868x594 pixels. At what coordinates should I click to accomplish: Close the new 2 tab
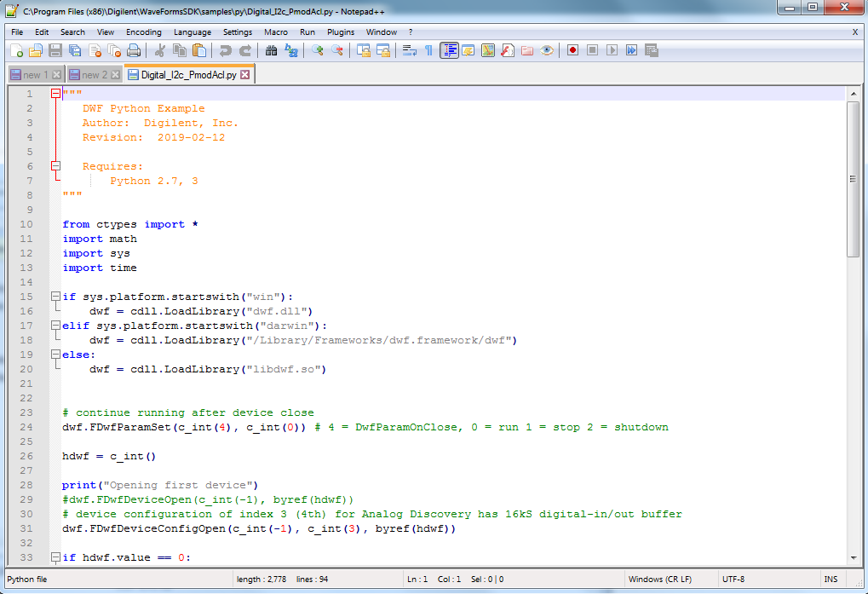pos(115,75)
